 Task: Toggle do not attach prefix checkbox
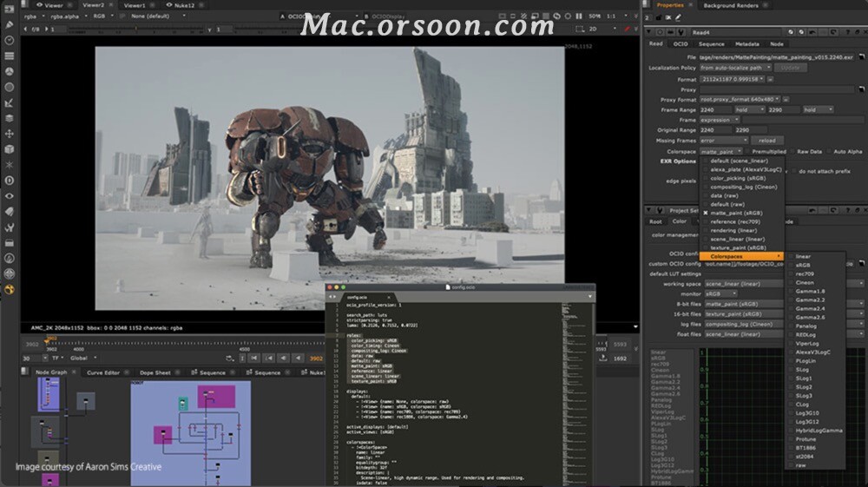click(x=794, y=171)
